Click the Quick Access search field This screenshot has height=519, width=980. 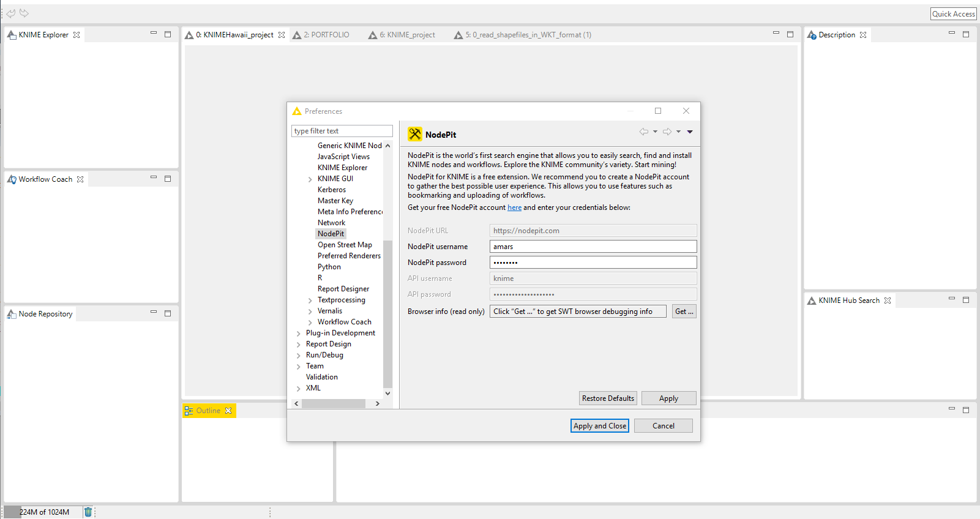954,14
